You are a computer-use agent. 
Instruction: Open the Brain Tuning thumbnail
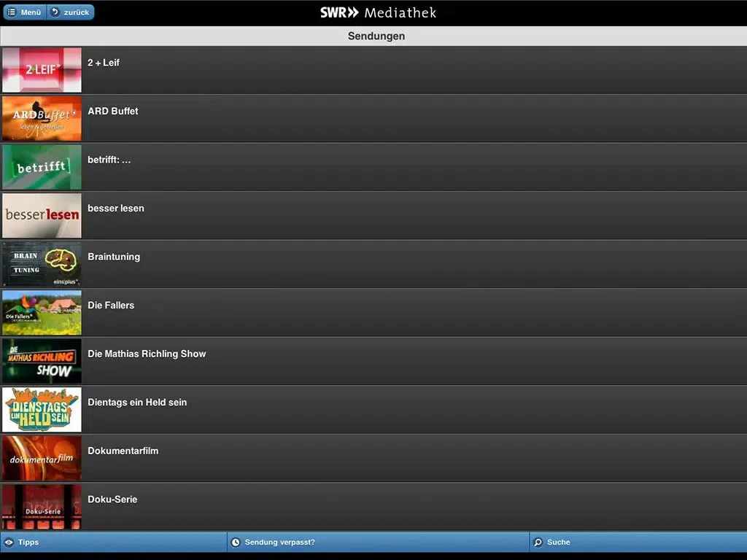42,264
